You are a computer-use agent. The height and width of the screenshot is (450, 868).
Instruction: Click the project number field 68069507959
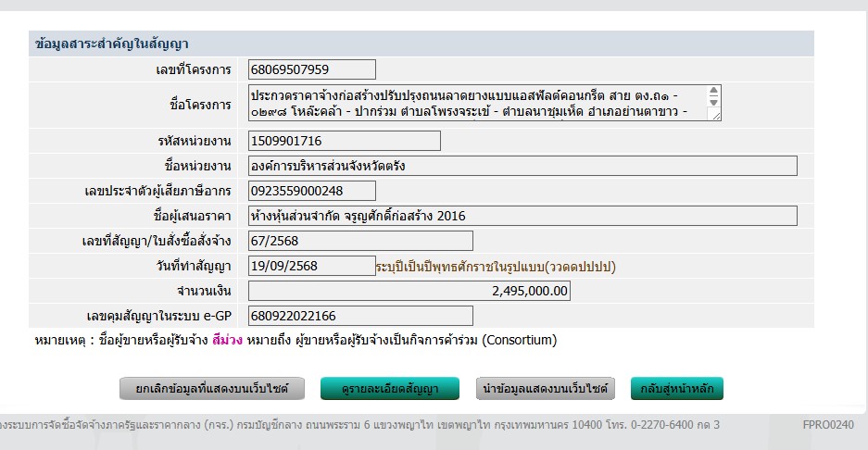point(311,69)
